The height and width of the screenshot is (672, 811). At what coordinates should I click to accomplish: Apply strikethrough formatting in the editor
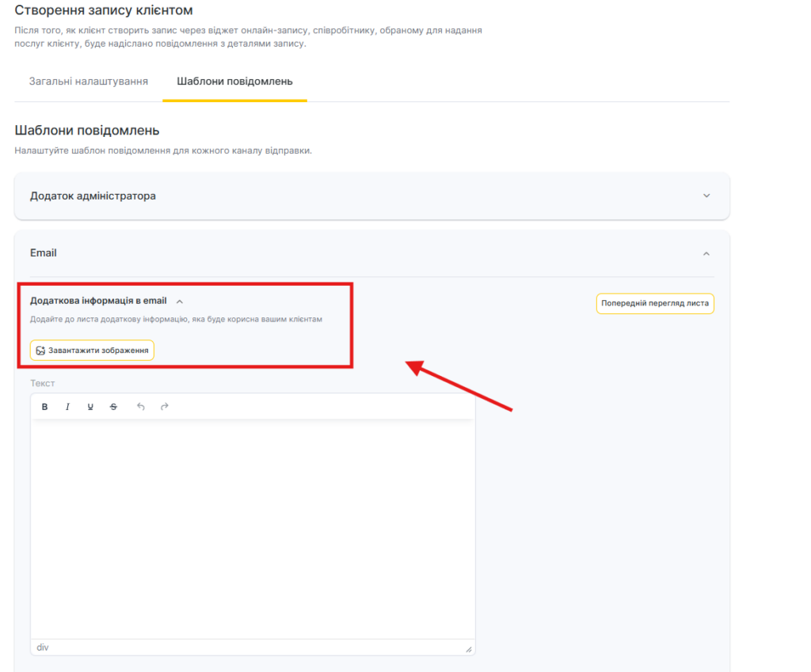click(113, 407)
